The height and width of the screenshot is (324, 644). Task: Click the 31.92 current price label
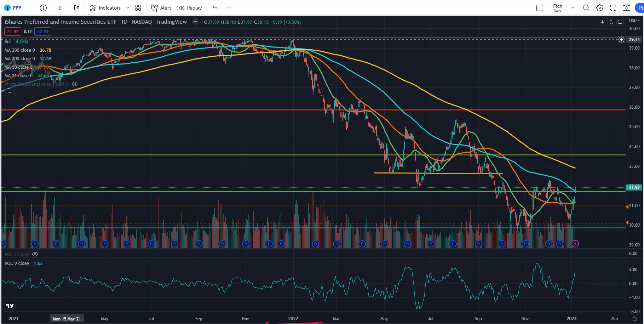[x=634, y=187]
